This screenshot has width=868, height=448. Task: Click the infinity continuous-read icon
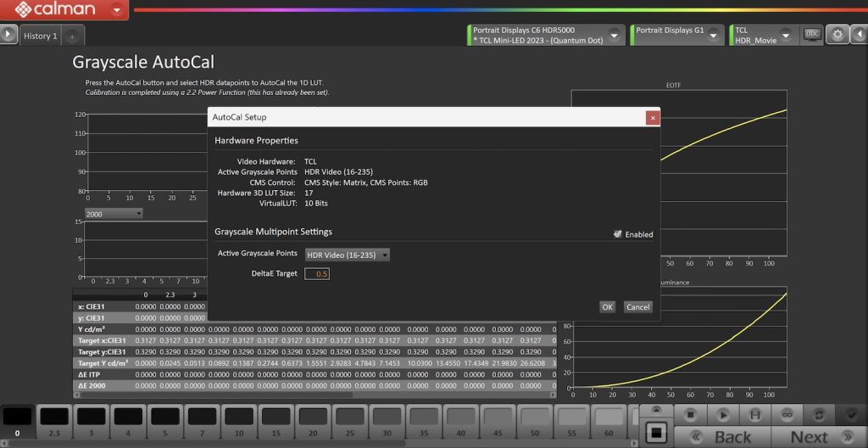[786, 414]
